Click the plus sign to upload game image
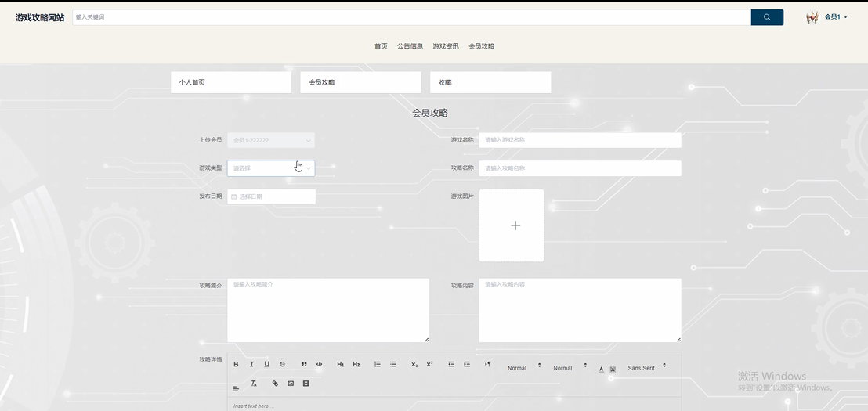The width and height of the screenshot is (868, 411). pyautogui.click(x=515, y=225)
